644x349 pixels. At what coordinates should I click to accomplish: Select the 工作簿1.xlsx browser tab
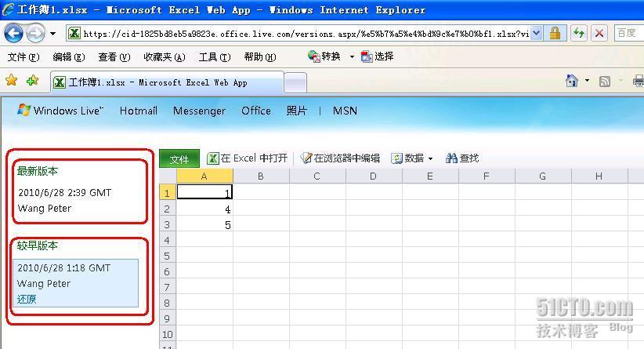pyautogui.click(x=167, y=82)
